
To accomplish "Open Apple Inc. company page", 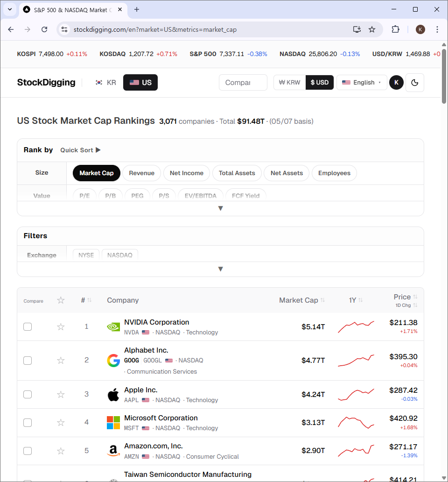I will (x=140, y=390).
